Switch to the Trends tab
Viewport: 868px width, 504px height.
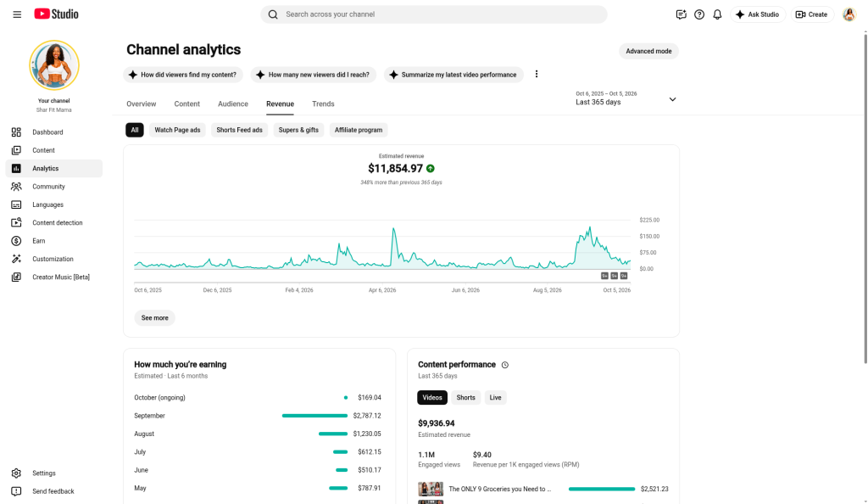pos(323,104)
